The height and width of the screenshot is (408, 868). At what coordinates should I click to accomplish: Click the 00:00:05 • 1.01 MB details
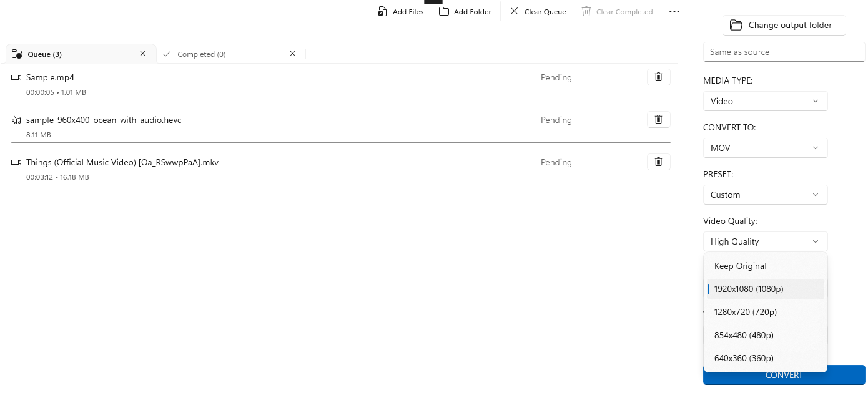[56, 92]
